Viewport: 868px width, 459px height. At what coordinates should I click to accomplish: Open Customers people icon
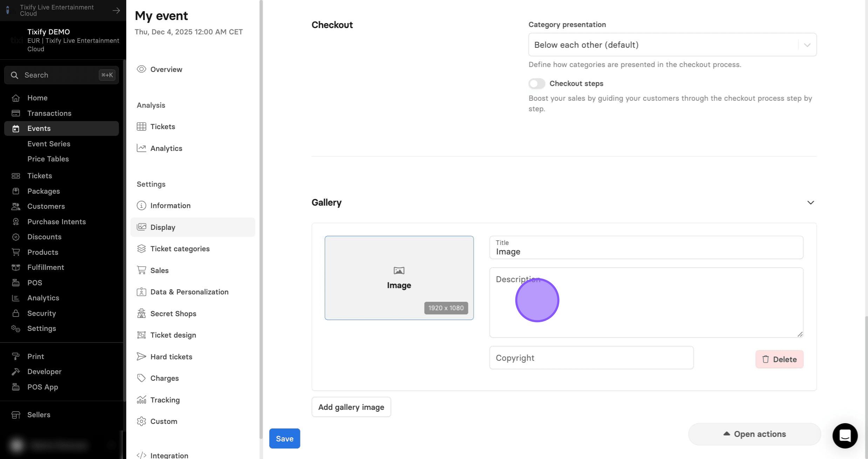tap(15, 206)
